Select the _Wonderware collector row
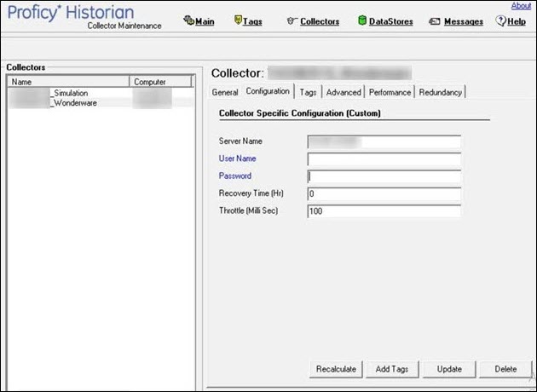This screenshot has height=392, width=537. pos(100,103)
